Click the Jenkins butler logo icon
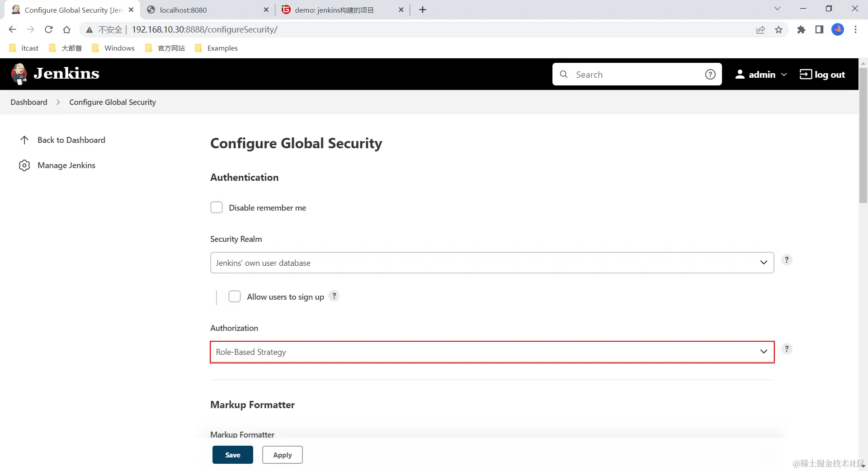Screen dimensions: 868x471 coord(19,74)
